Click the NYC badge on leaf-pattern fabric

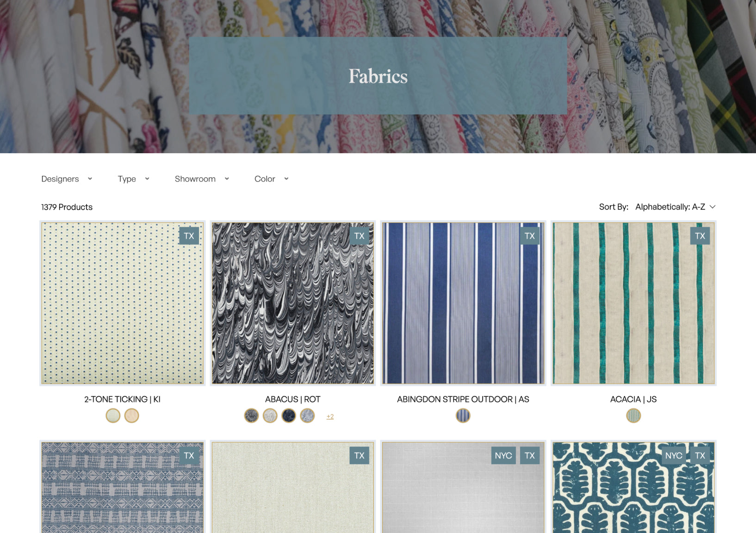[673, 456]
